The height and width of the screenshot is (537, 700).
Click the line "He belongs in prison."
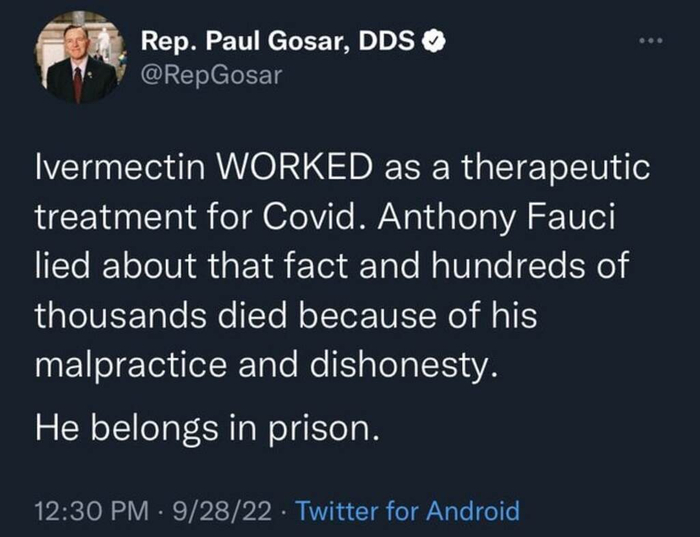[208, 431]
